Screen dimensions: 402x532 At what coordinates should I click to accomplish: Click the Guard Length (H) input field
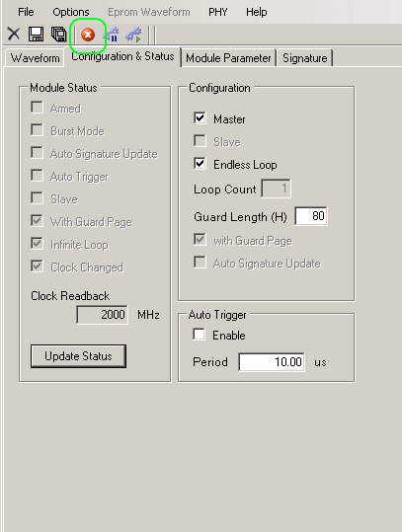tap(311, 216)
